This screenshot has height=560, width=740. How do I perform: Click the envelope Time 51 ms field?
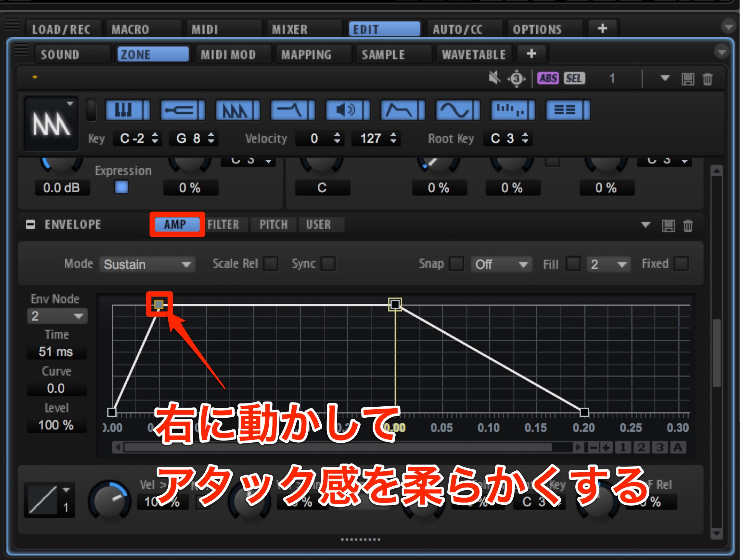(56, 351)
